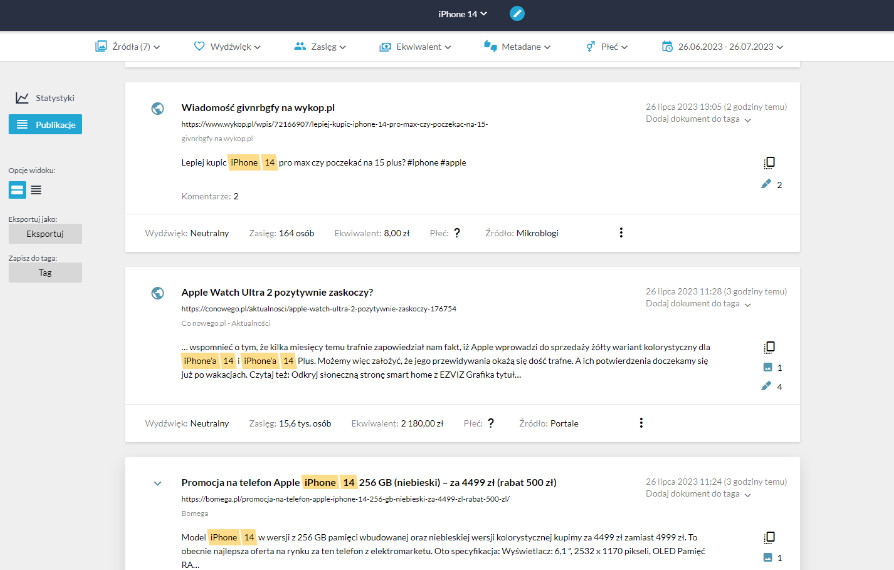The width and height of the screenshot is (894, 570).
Task: Open three-dot menu of Mikroblogi post
Action: point(621,233)
